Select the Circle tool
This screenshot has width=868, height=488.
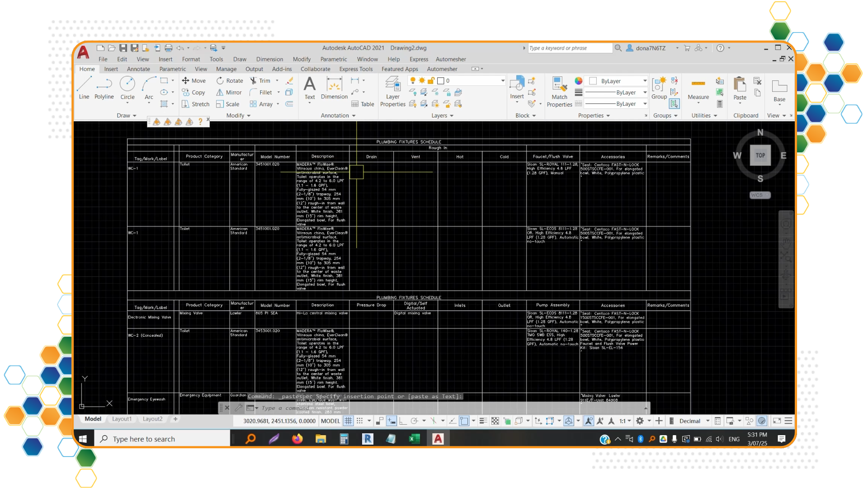[x=127, y=88]
